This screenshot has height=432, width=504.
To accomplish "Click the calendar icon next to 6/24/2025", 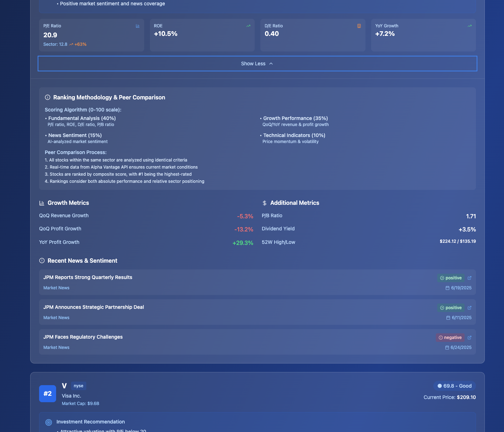I will click(447, 348).
